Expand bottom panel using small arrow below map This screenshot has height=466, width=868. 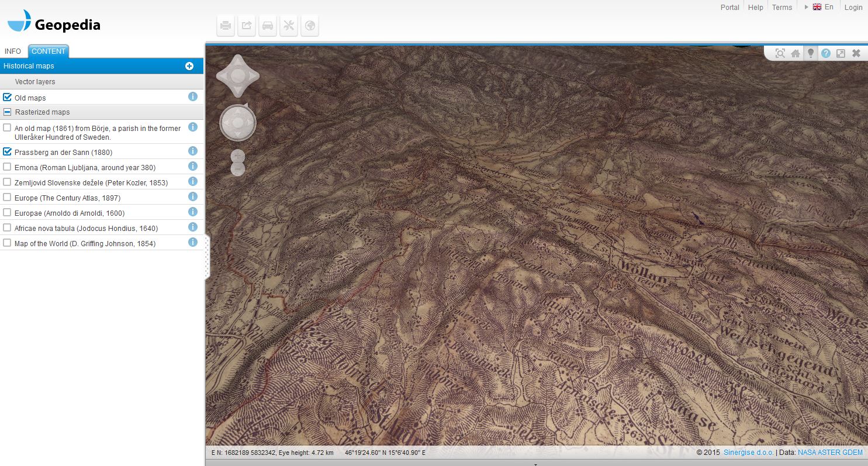[536, 464]
